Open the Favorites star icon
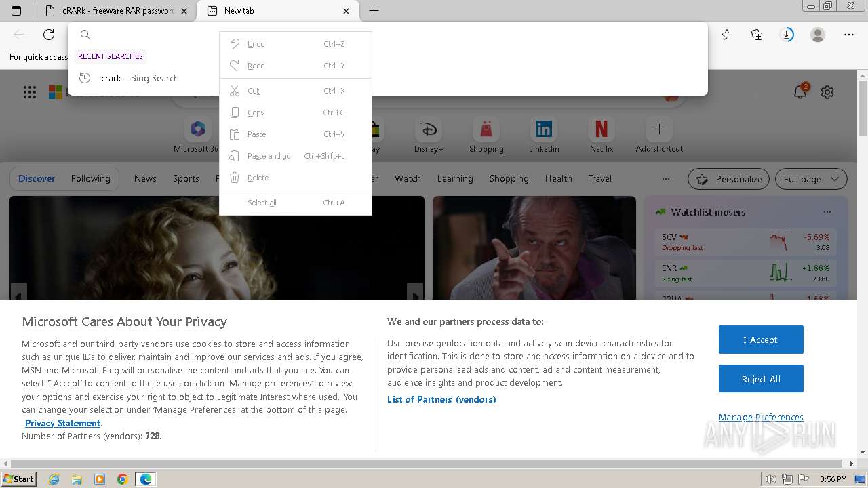This screenshot has width=868, height=488. 727,35
